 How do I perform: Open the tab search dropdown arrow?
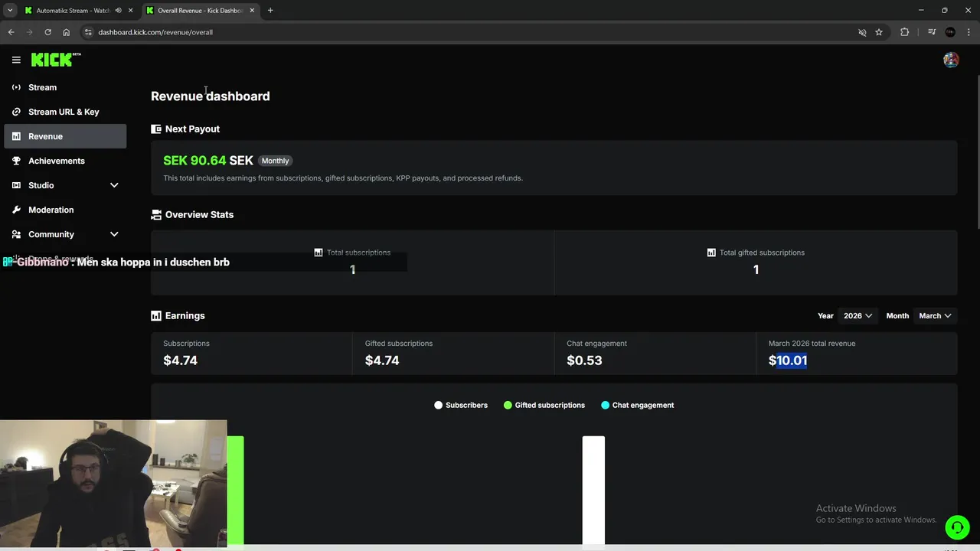pos(10,11)
